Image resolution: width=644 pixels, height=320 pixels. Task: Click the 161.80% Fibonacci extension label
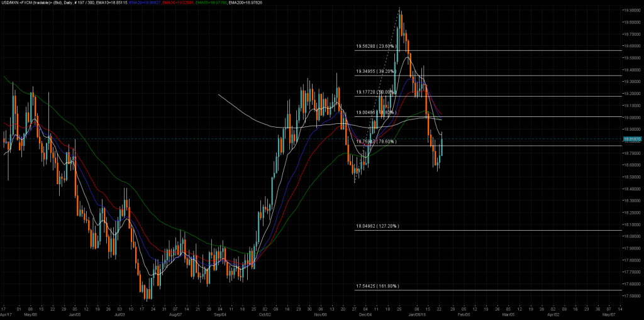377,286
